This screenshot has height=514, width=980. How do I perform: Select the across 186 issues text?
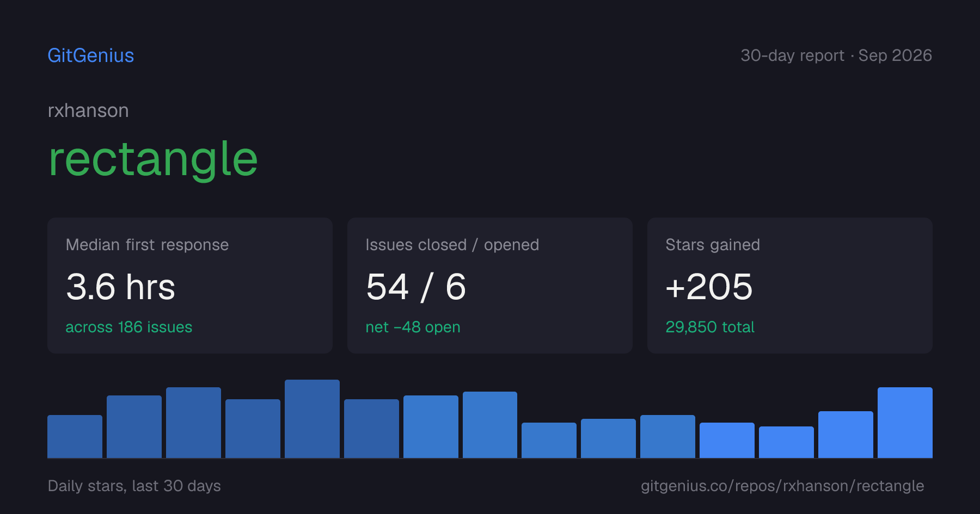tap(129, 327)
